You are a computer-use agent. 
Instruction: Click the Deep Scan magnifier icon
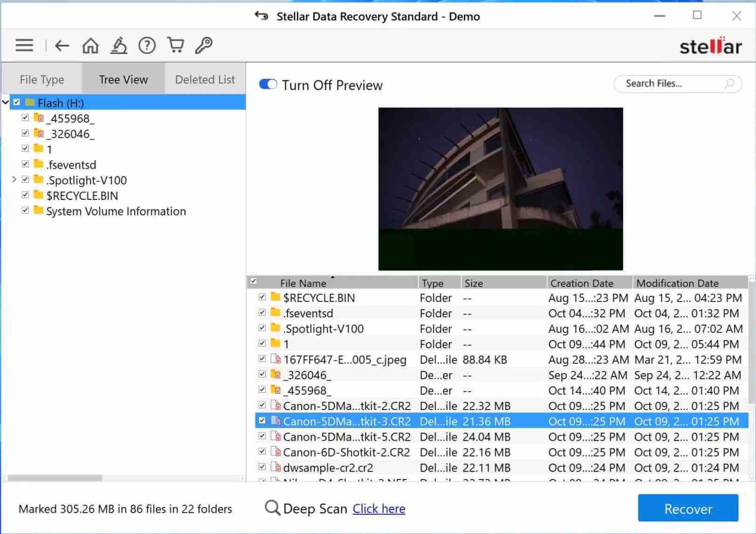coord(272,508)
